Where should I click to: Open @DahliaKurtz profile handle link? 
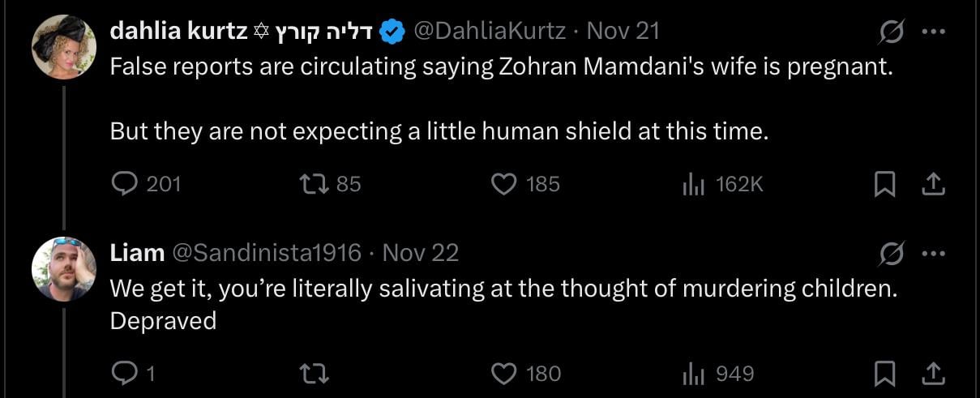(x=490, y=32)
